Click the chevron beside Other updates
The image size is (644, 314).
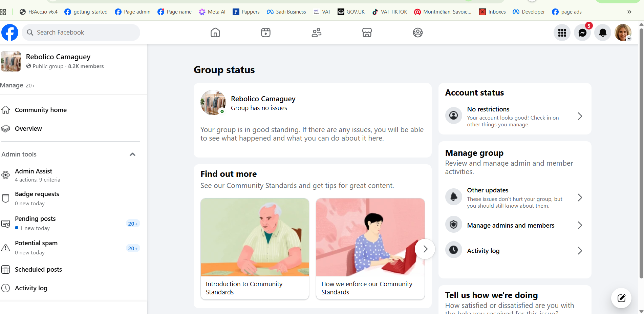pyautogui.click(x=580, y=198)
